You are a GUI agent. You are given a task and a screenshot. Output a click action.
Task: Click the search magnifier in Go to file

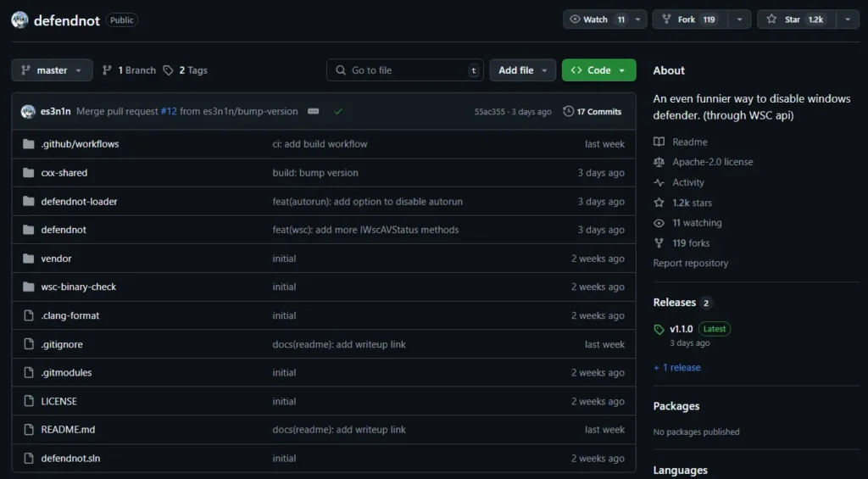(341, 70)
